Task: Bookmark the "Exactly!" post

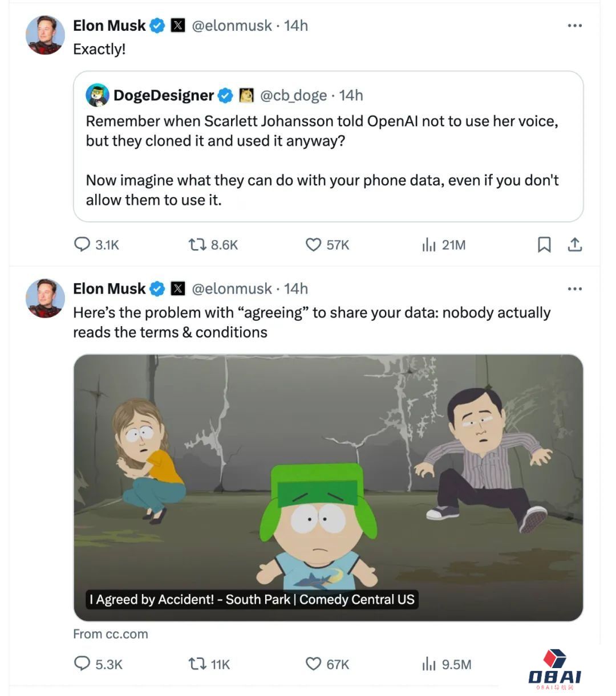Action: pos(544,245)
